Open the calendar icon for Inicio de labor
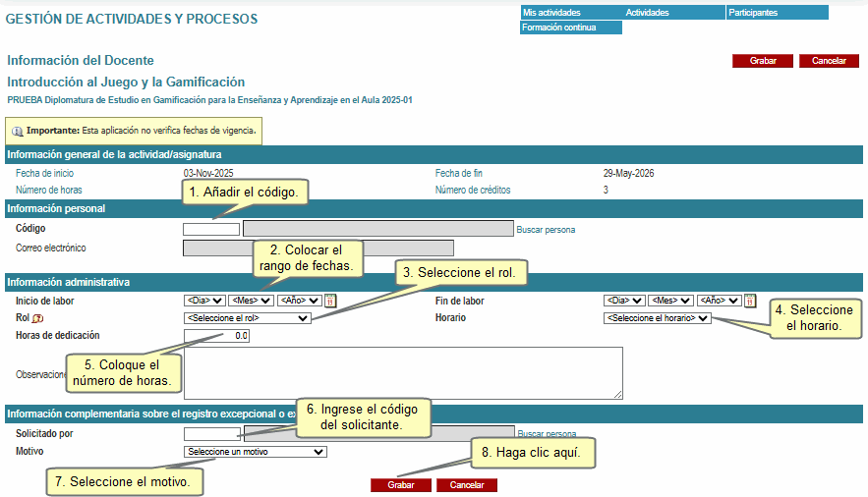This screenshot has width=868, height=497. pos(330,301)
